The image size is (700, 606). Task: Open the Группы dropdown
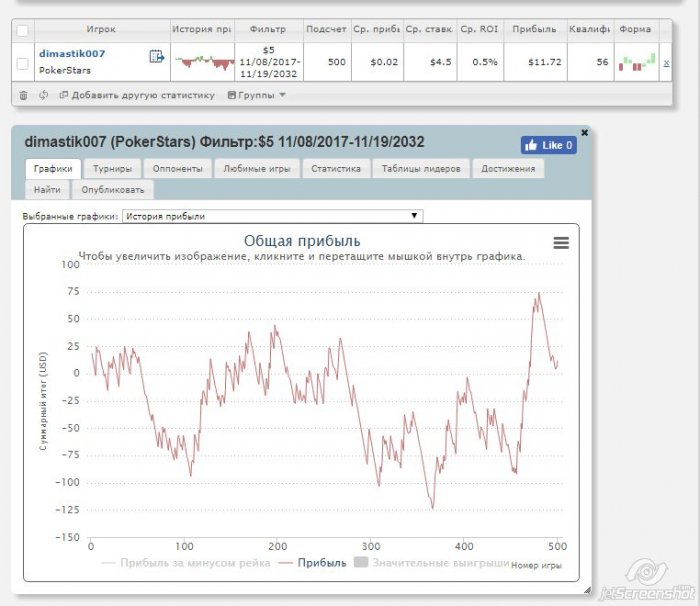coord(257,95)
